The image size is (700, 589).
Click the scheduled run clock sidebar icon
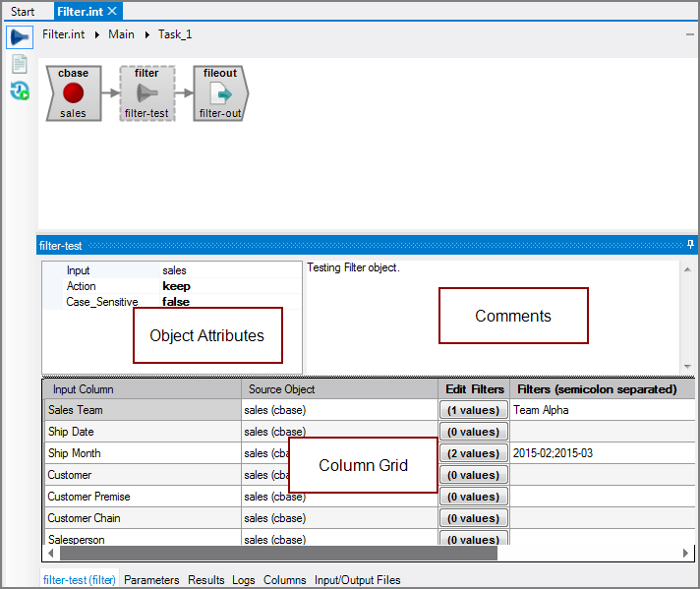(x=19, y=91)
